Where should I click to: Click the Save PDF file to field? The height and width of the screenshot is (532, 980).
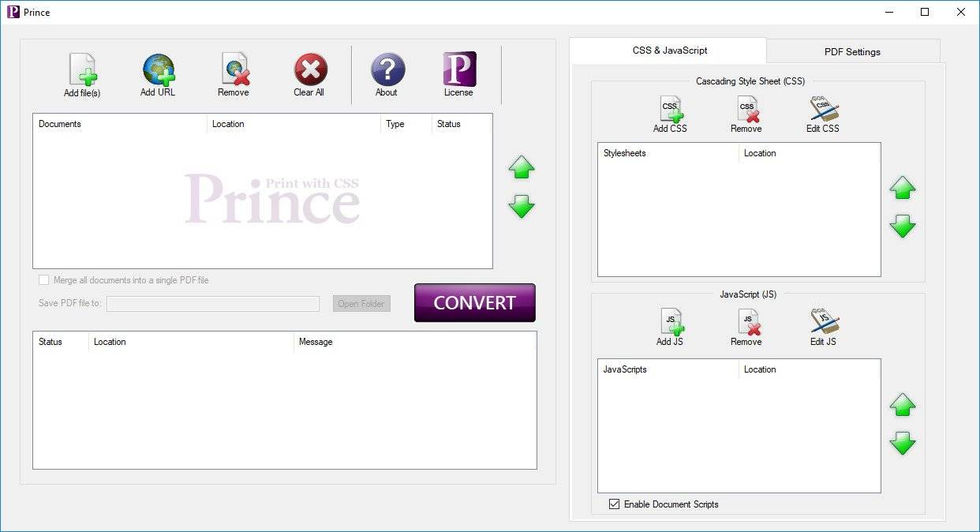point(213,304)
